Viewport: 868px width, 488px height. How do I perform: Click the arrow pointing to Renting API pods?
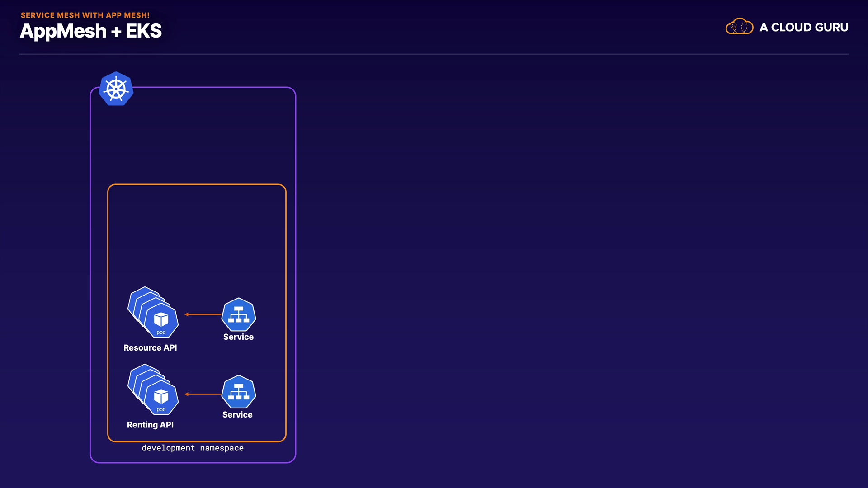tap(203, 394)
